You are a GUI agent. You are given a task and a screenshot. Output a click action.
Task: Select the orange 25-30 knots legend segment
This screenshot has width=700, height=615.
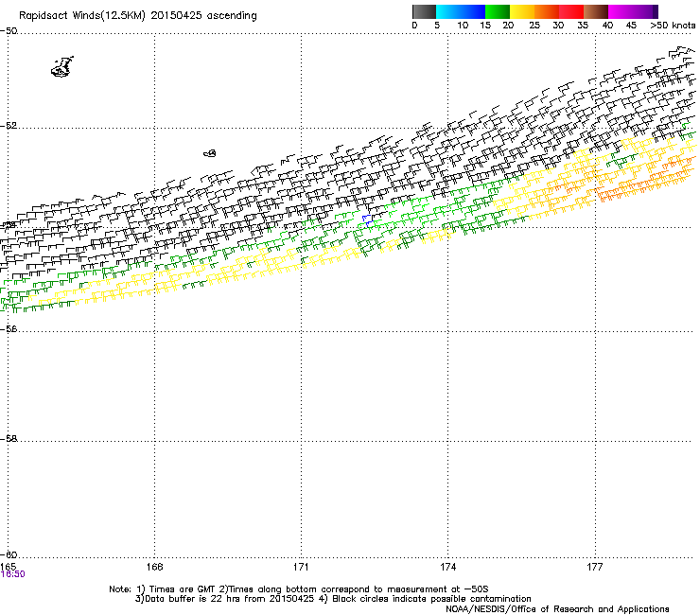[547, 11]
